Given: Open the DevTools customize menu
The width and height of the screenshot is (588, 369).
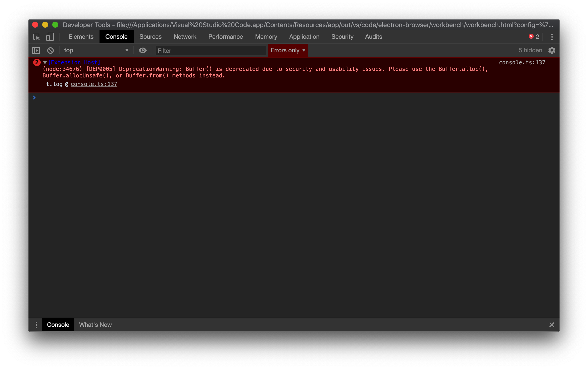Looking at the screenshot, I should pos(552,37).
